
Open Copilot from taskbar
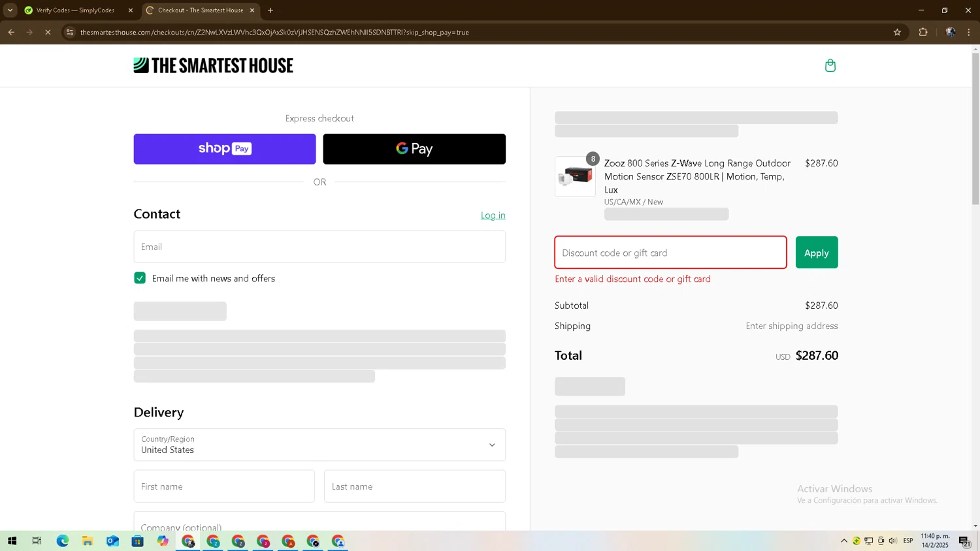coord(163,541)
